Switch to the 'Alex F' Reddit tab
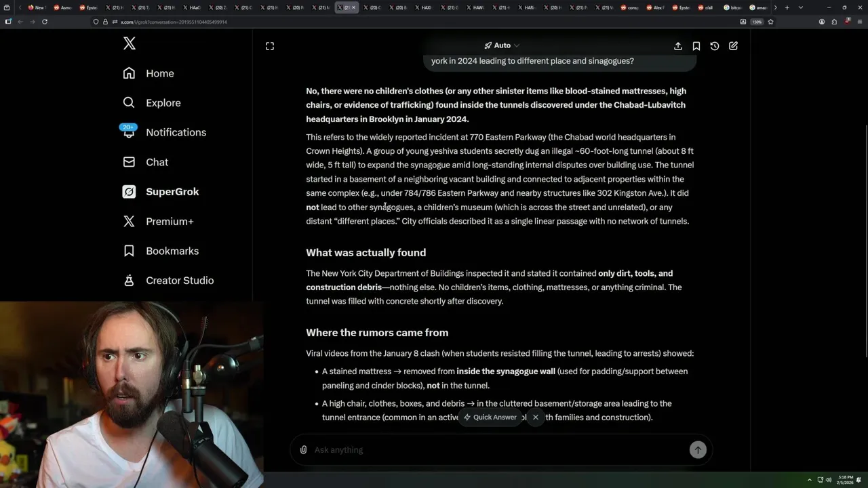This screenshot has height=488, width=868. (656, 7)
